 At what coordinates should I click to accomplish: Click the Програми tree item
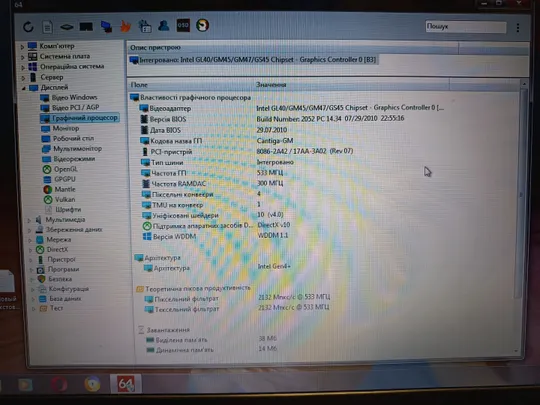coord(58,269)
